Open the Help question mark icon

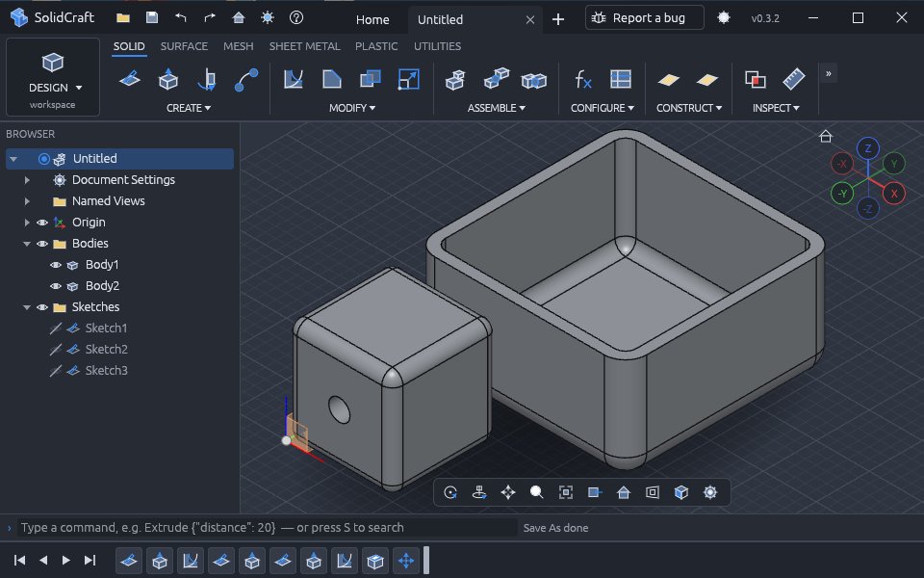(296, 17)
